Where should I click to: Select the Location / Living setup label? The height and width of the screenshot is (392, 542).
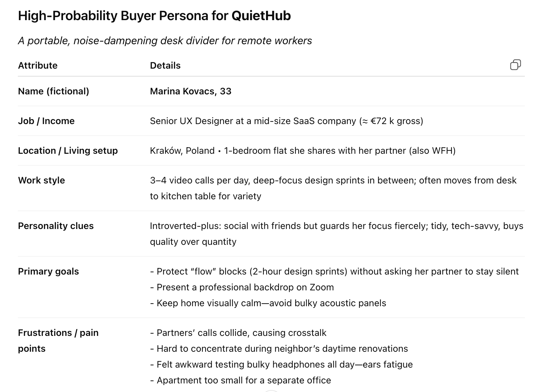pos(68,150)
